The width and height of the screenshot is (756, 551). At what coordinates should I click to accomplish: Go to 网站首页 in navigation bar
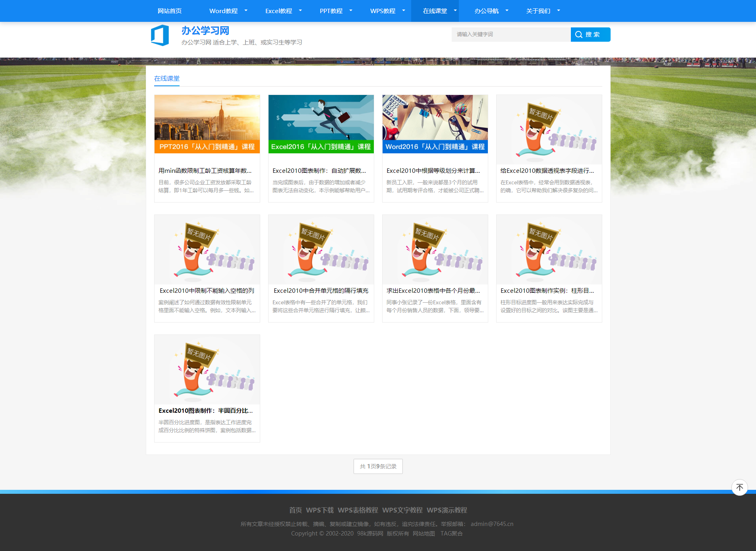pos(170,11)
